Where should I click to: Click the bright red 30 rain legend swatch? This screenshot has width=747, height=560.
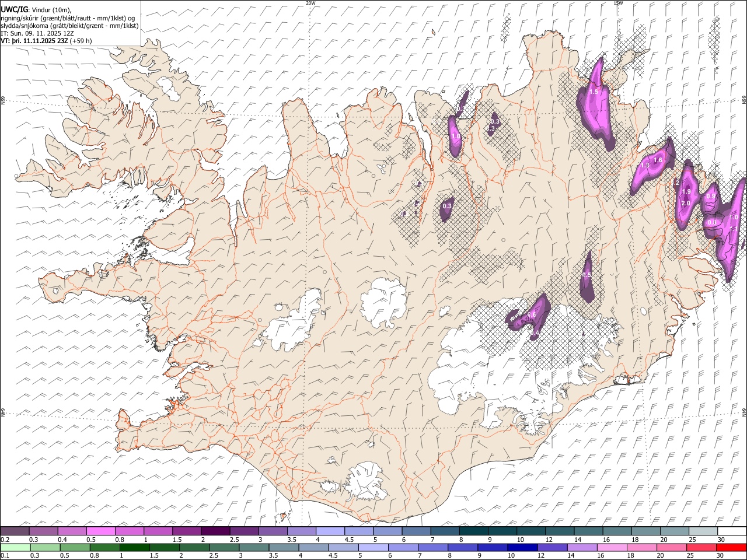731,547
